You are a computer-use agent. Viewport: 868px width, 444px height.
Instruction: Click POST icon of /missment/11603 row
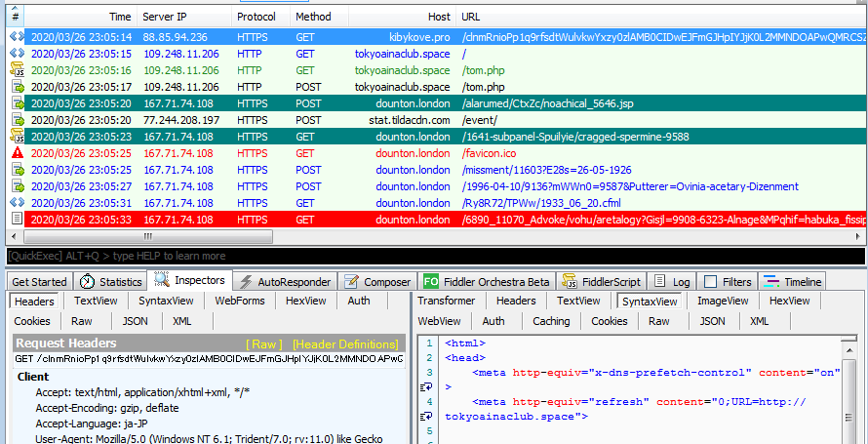(18, 170)
